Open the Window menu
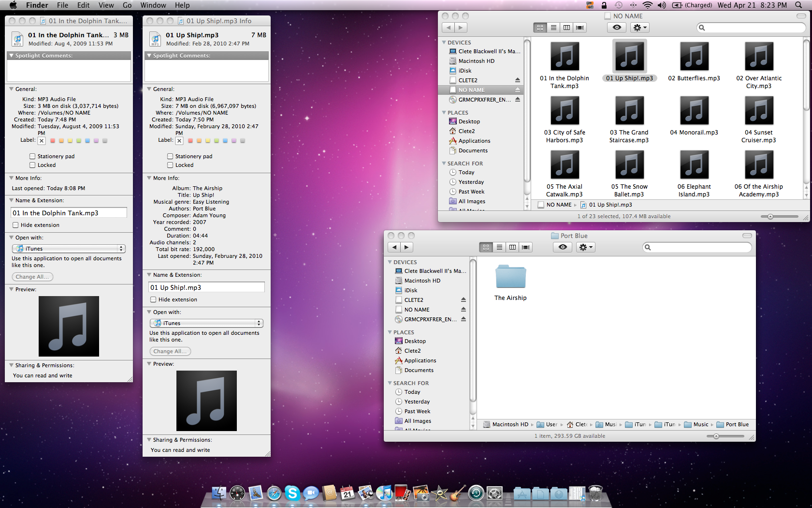Viewport: 812px width, 508px height. [x=153, y=5]
